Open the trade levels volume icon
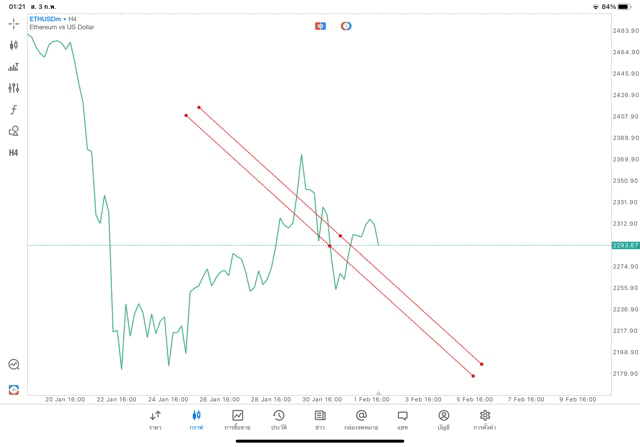 (x=13, y=67)
